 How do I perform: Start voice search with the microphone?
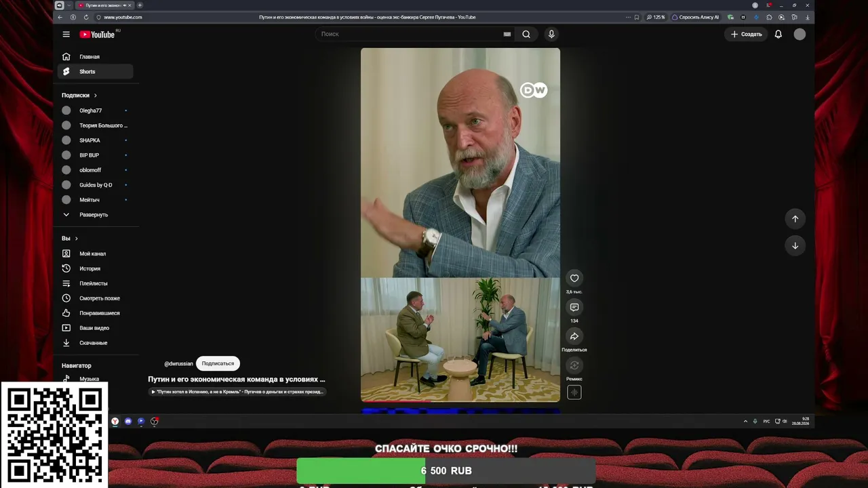pos(551,34)
